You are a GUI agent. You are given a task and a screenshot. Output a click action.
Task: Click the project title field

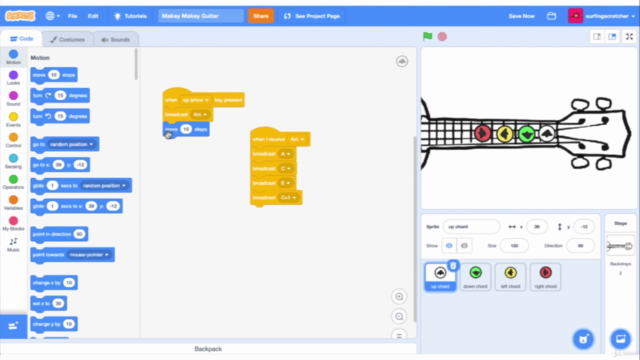click(x=200, y=16)
